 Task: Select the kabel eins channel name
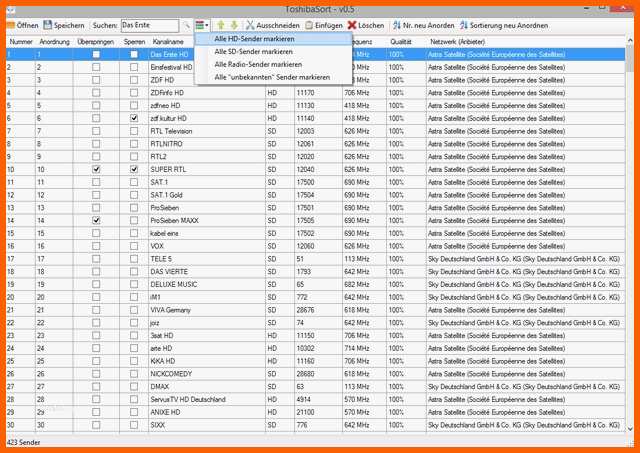[x=164, y=233]
